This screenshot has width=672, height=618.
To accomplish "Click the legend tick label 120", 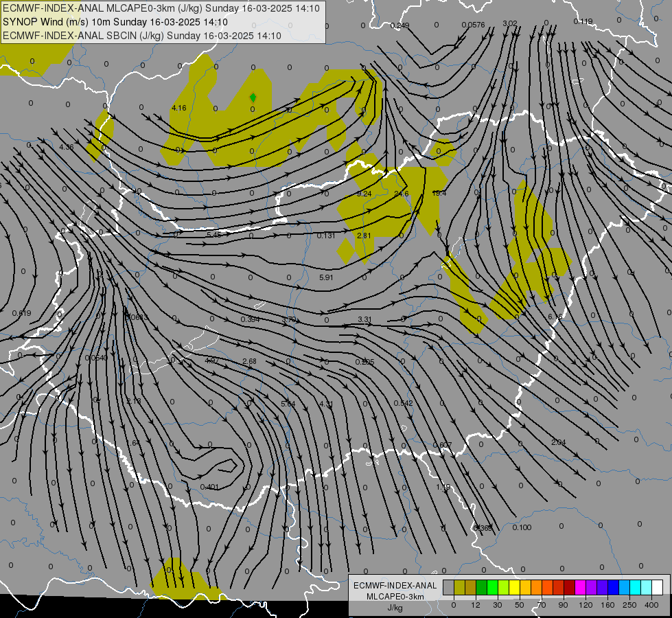I will point(586,605).
